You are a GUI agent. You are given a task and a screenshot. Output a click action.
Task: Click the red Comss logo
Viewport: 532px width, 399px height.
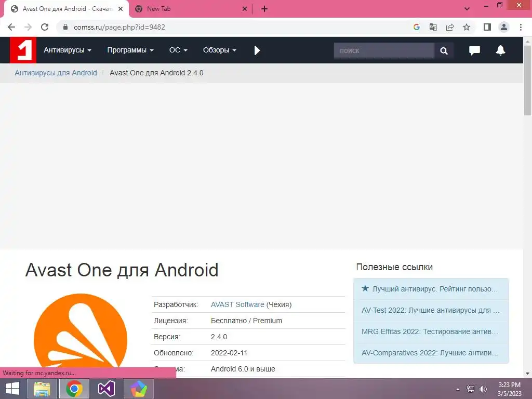(23, 50)
